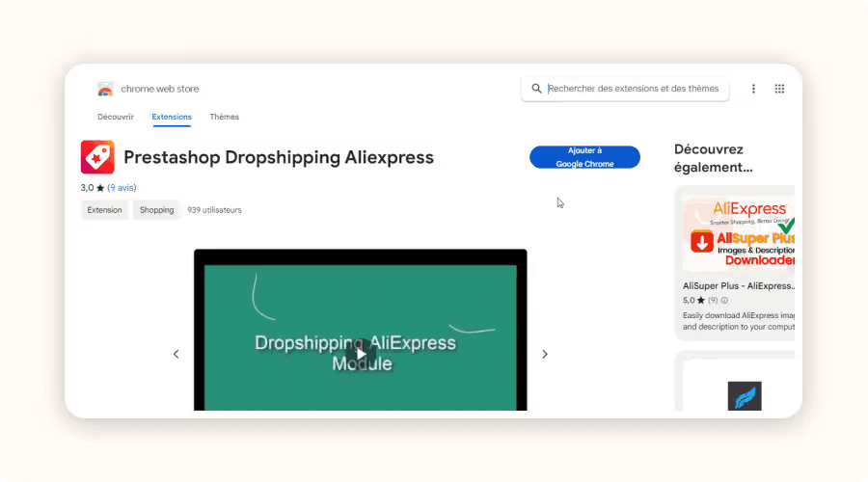Viewport: 868px width, 482px height.
Task: Click the search magnifier icon
Action: 536,89
